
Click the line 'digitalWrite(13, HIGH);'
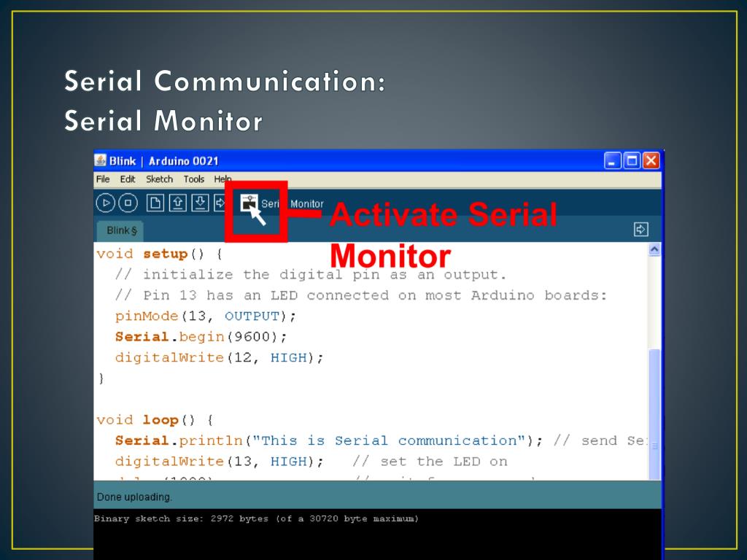coord(219,462)
